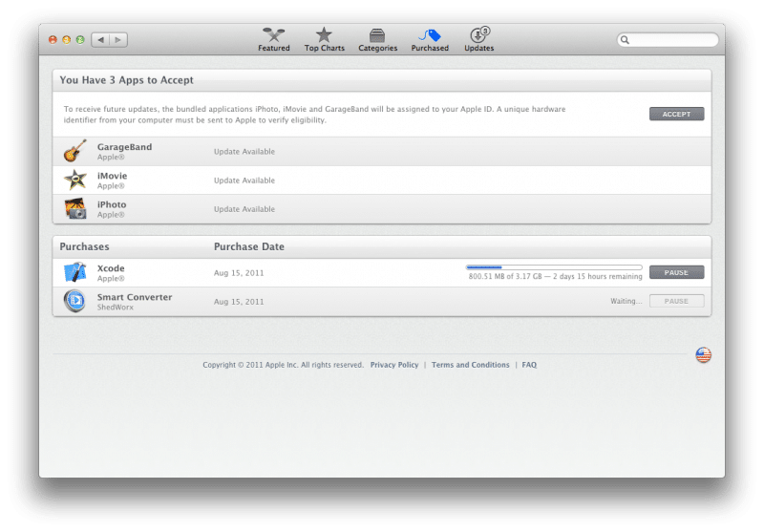This screenshot has width=764, height=532.
Task: Click the Xcode hammer icon
Action: pyautogui.click(x=75, y=272)
